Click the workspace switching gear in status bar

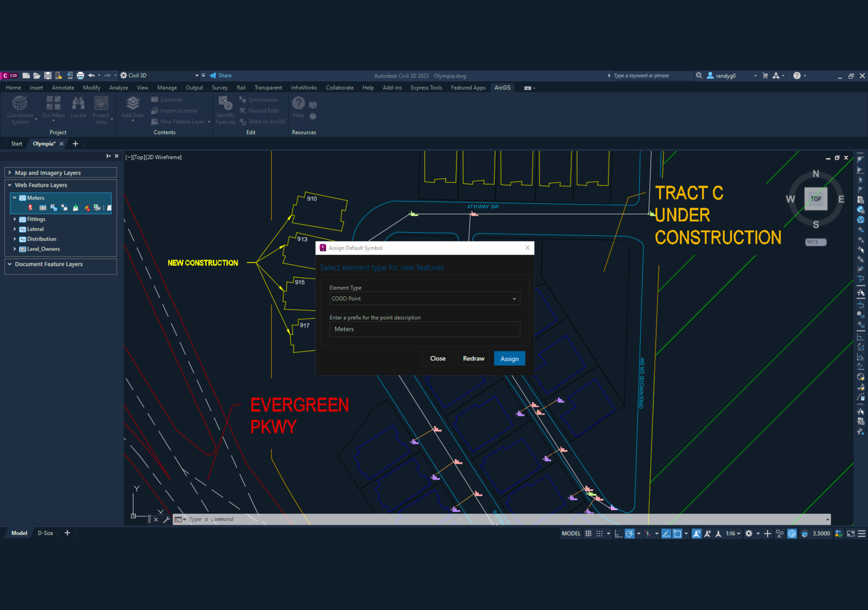[749, 533]
